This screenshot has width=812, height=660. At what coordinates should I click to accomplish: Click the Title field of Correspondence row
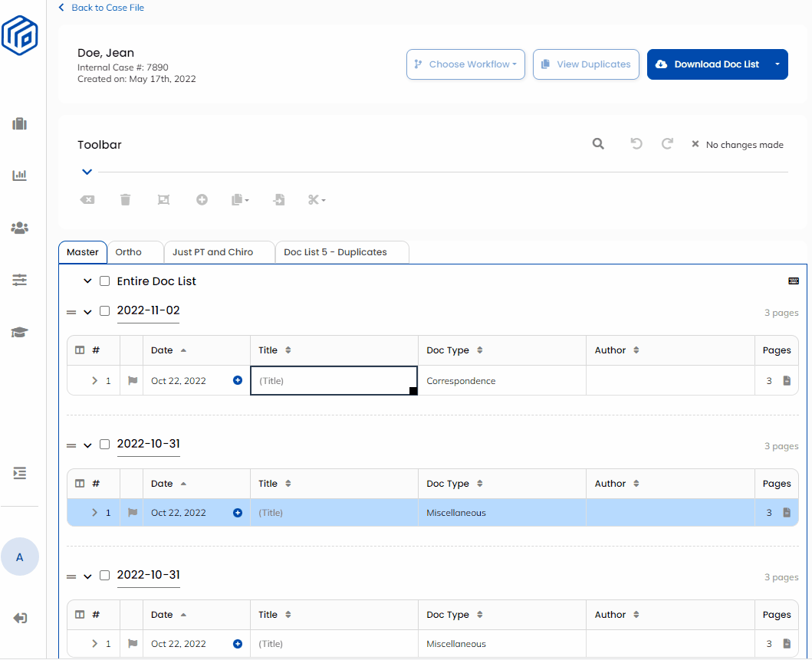(x=334, y=381)
